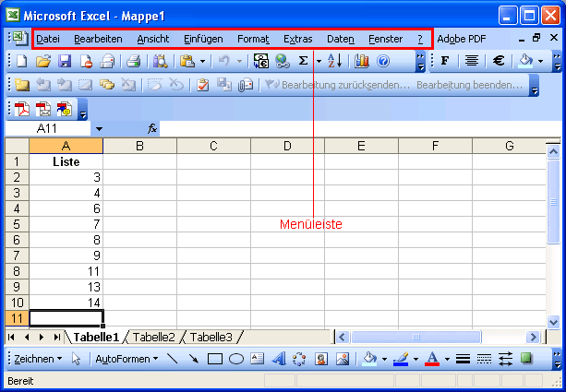Open the Adobe PDF menu
This screenshot has width=566, height=392.
[462, 39]
